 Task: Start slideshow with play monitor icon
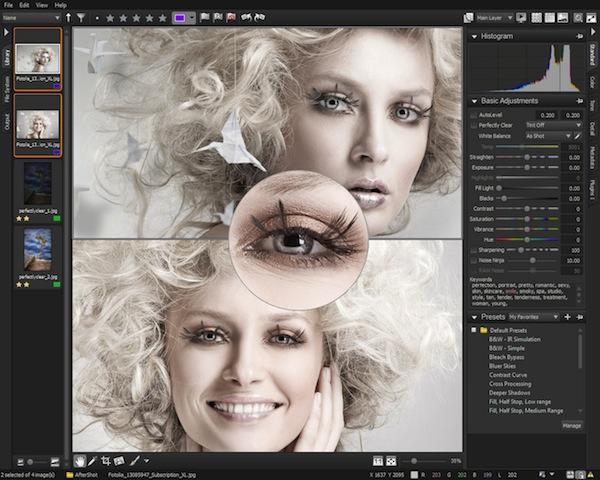pos(521,18)
